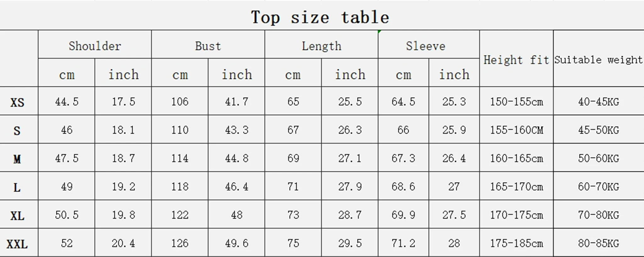This screenshot has height=257, width=644.
Task: Click the Top size table title
Action: [320, 17]
